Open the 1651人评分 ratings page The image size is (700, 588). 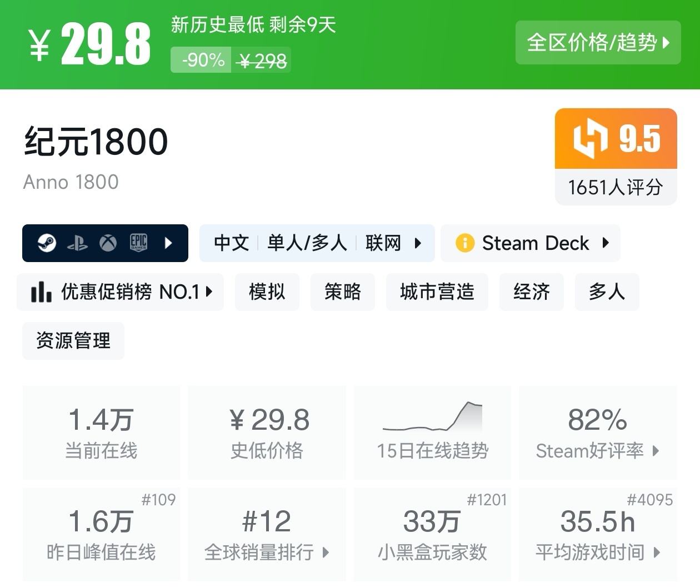[x=616, y=188]
